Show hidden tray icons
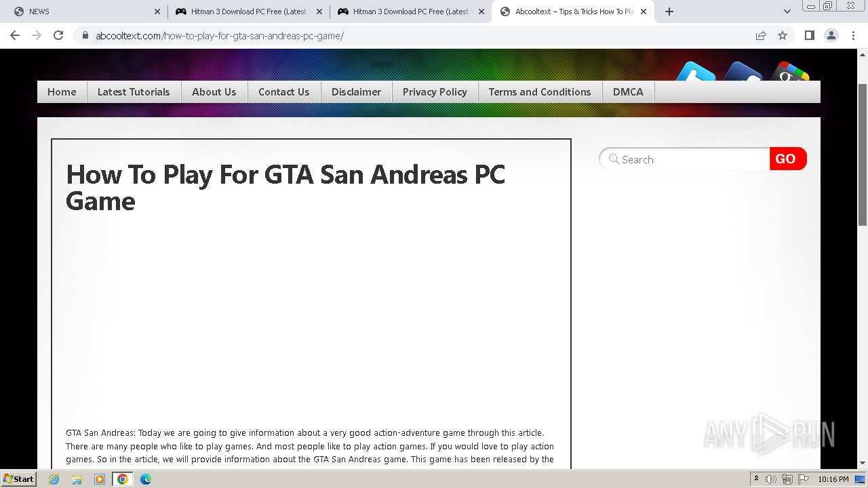 point(756,479)
